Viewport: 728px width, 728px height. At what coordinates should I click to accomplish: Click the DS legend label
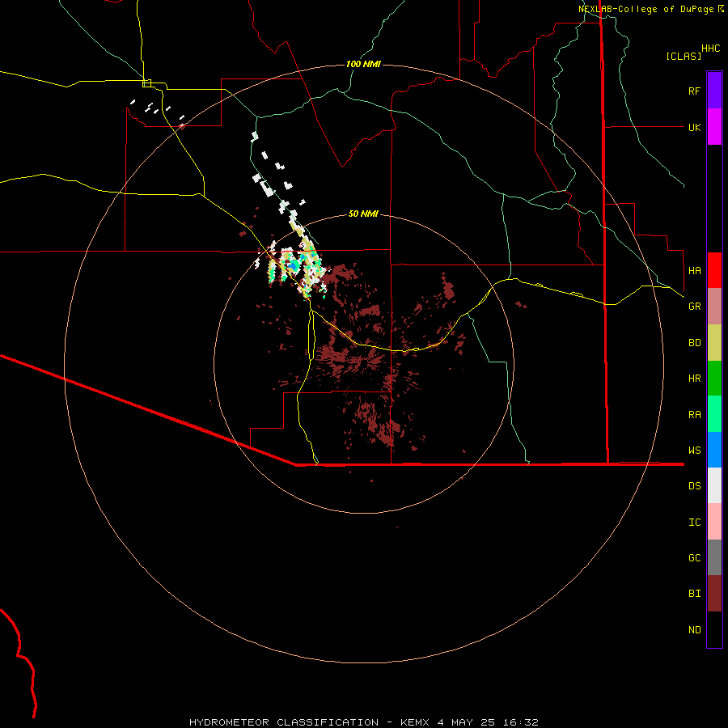tap(694, 485)
